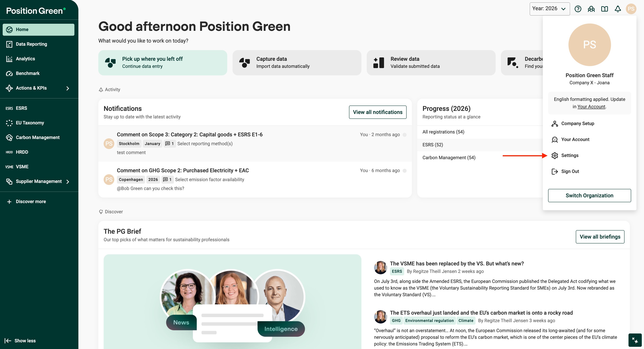This screenshot has height=349, width=644.
Task: Open the VSME replaced by VS article
Action: tap(457, 264)
